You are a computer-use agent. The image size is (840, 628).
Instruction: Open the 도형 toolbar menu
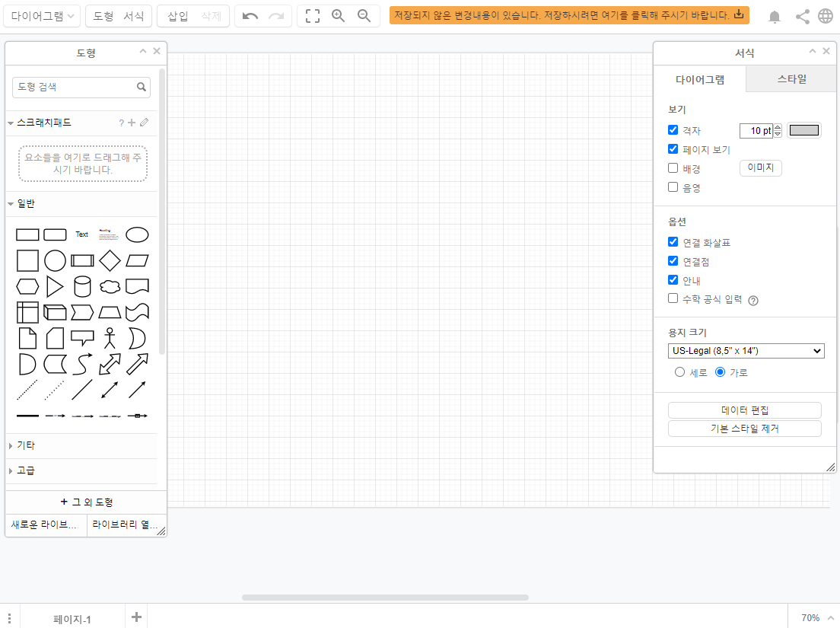point(103,16)
